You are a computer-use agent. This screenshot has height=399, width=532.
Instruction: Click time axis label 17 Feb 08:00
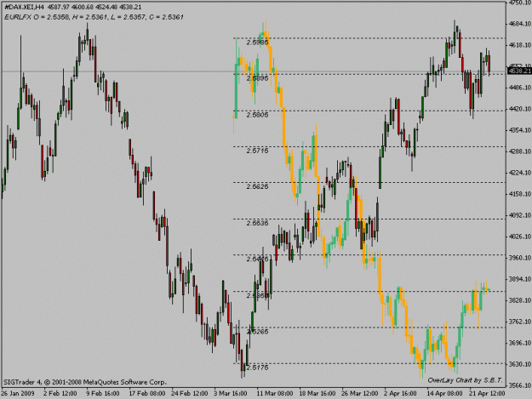click(x=147, y=393)
